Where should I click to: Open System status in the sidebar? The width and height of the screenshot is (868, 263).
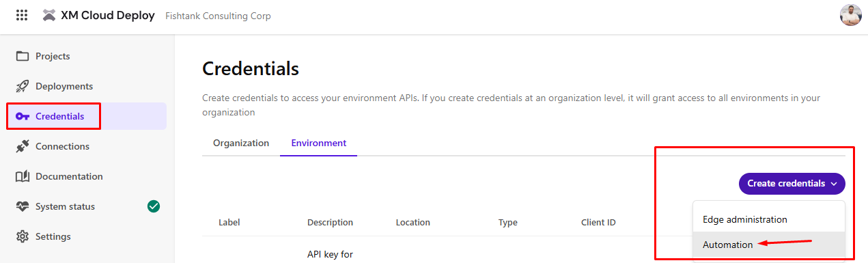click(86, 206)
